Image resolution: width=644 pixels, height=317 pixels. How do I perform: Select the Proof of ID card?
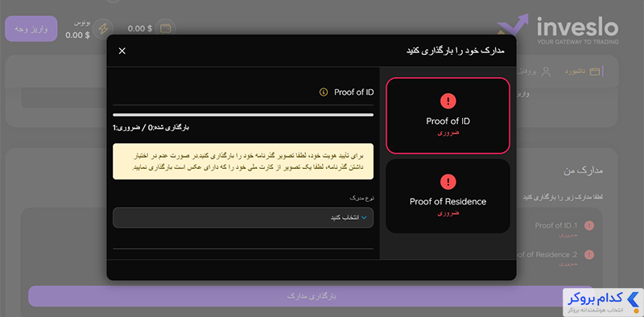448,115
